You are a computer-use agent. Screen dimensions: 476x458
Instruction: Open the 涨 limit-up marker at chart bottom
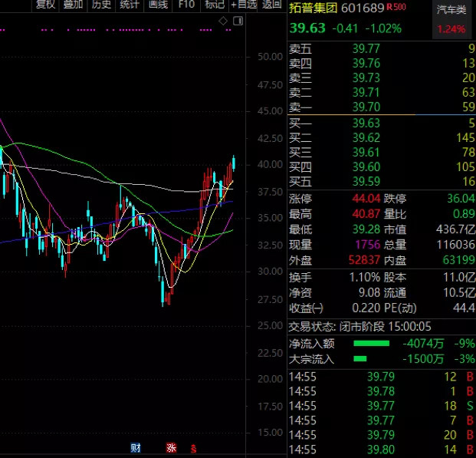point(171,448)
